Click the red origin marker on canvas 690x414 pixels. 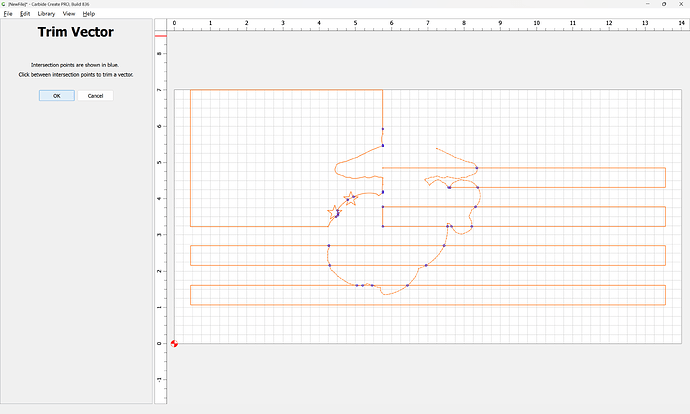coord(174,343)
